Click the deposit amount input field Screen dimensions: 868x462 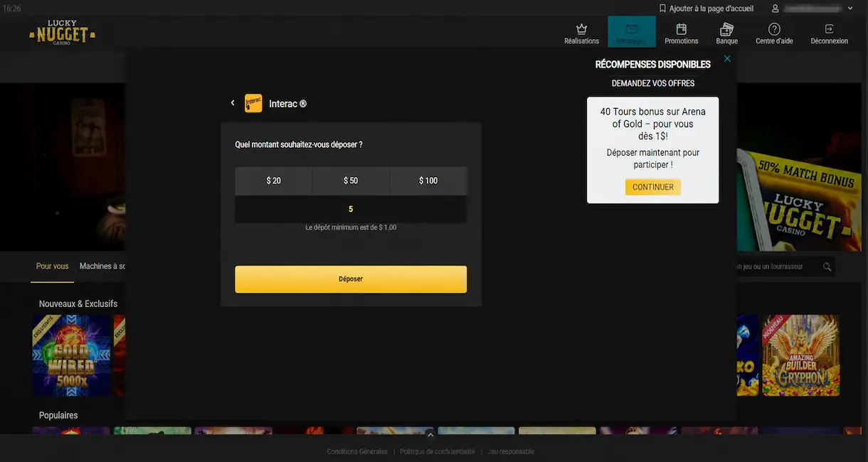(351, 209)
